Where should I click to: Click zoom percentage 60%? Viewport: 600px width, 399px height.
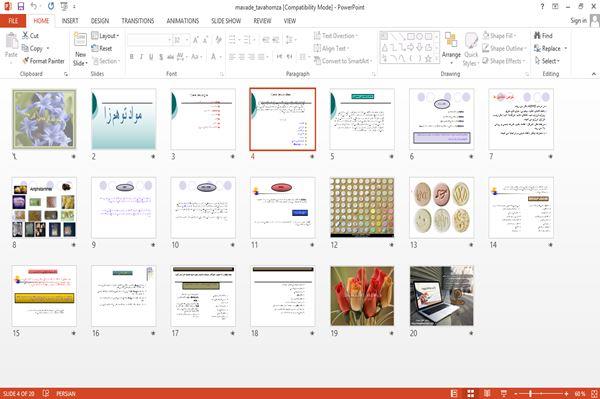[x=580, y=393]
